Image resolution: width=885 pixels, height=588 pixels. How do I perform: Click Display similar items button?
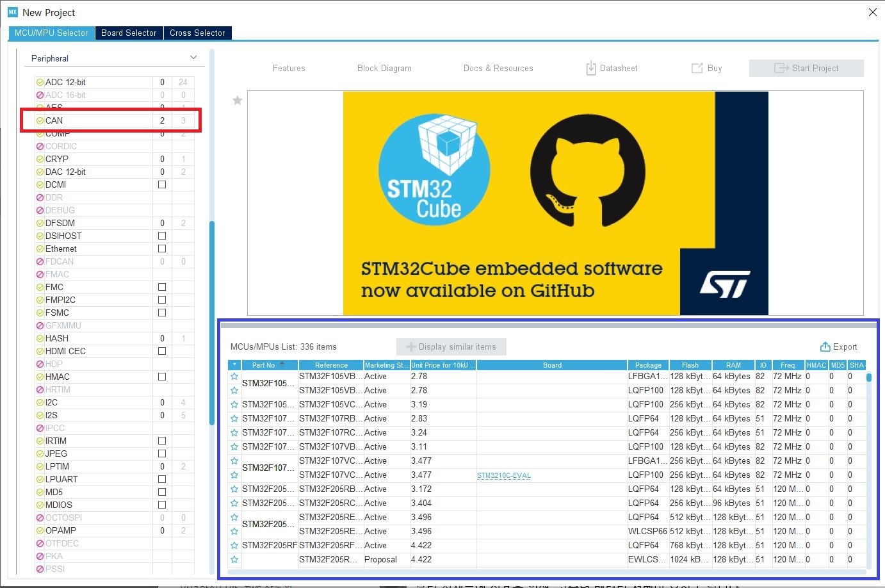(x=451, y=347)
